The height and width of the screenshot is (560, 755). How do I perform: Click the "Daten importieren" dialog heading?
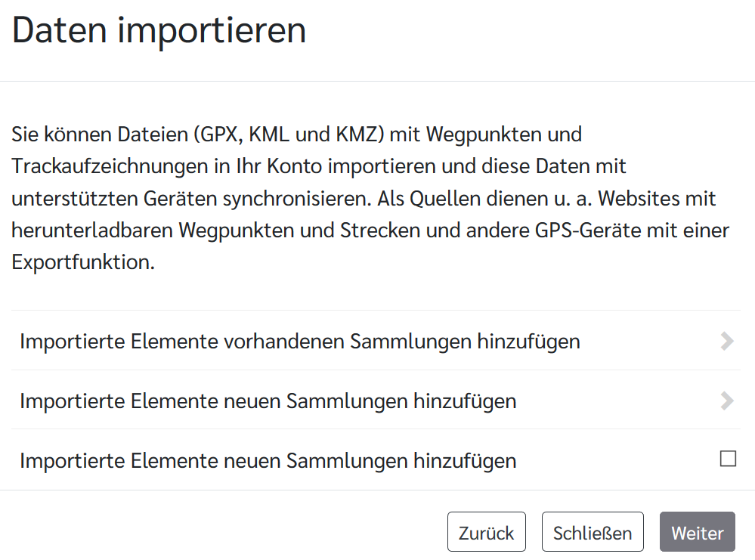[159, 32]
